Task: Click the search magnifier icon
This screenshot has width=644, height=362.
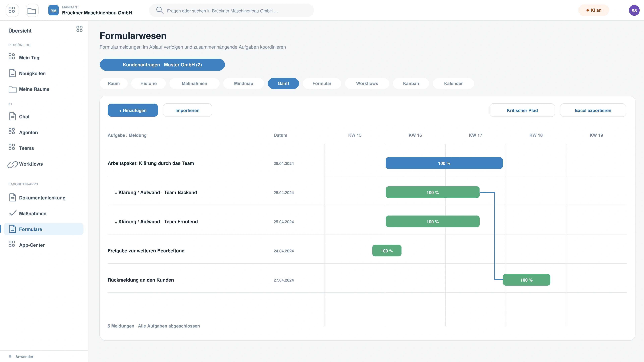Action: (x=159, y=11)
